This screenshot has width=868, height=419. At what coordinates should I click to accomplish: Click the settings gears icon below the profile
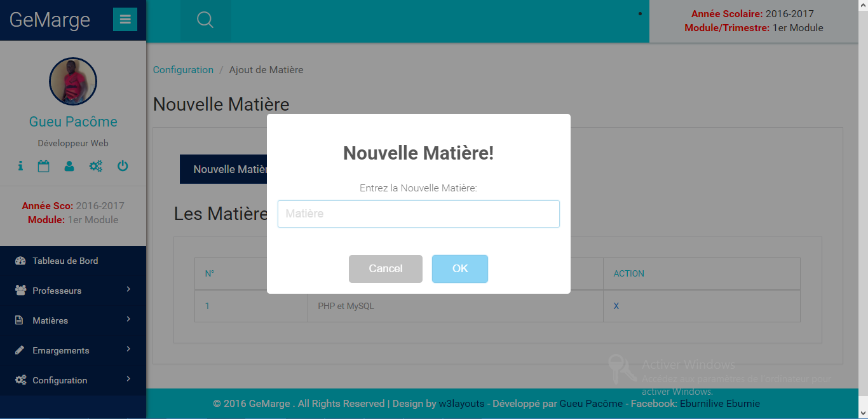[95, 166]
